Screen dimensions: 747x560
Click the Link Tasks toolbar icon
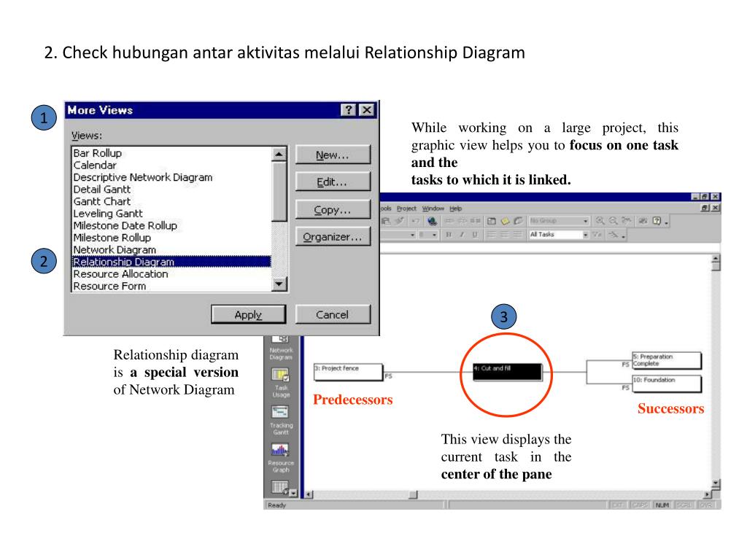(x=449, y=221)
